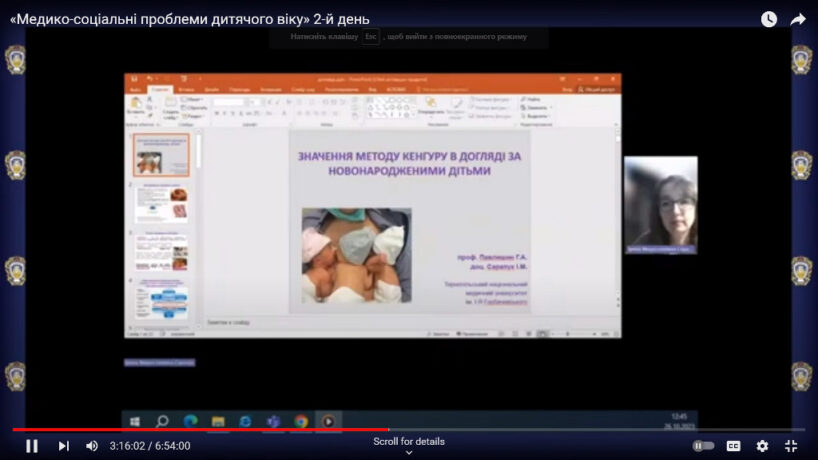Screen dimensions: 818x460
Task: Pause the video playback
Action: coord(31,446)
